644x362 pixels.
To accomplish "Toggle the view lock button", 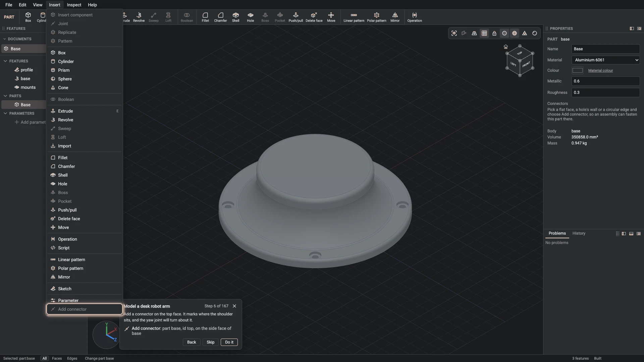I will point(494,33).
